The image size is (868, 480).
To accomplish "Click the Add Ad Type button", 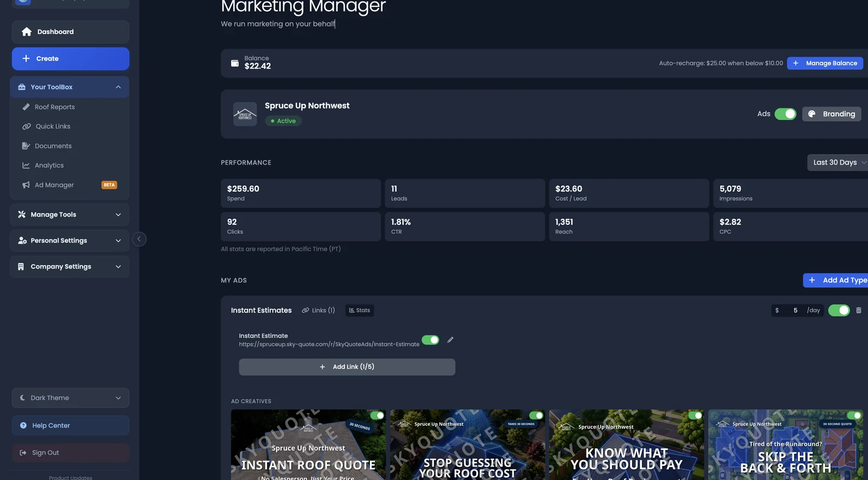I will pos(836,280).
